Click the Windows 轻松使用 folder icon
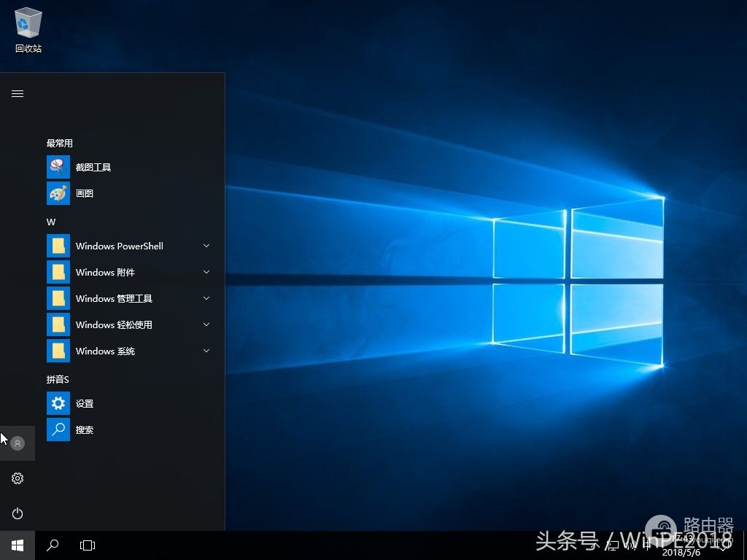Image resolution: width=747 pixels, height=560 pixels. point(58,324)
